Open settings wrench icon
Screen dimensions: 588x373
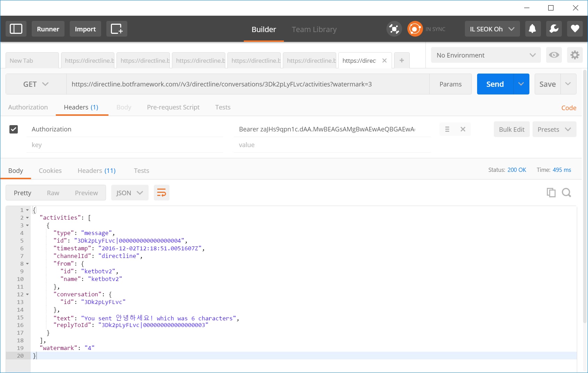pos(554,29)
